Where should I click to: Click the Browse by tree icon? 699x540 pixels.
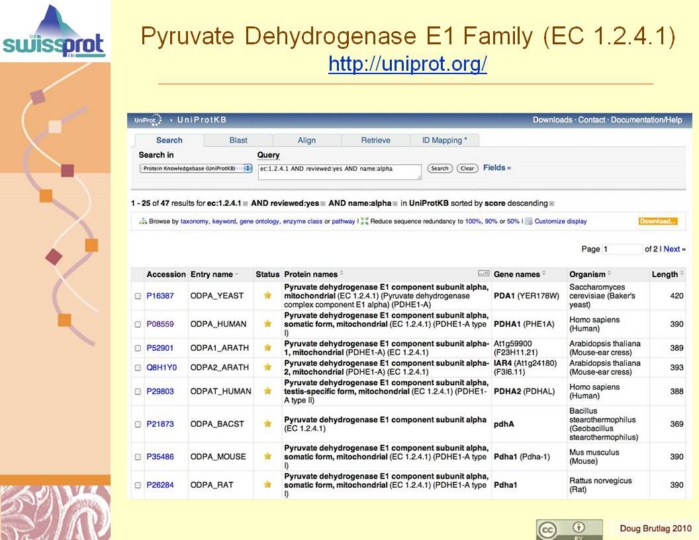click(x=136, y=221)
